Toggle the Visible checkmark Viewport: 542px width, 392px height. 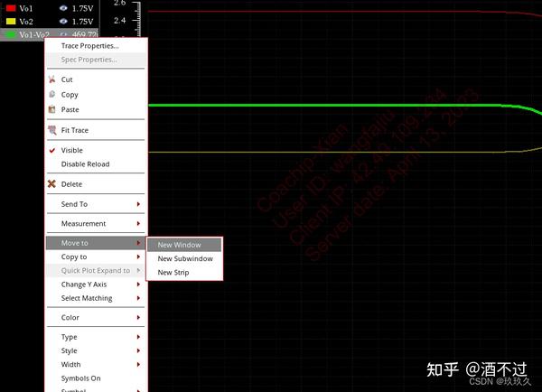coord(52,150)
